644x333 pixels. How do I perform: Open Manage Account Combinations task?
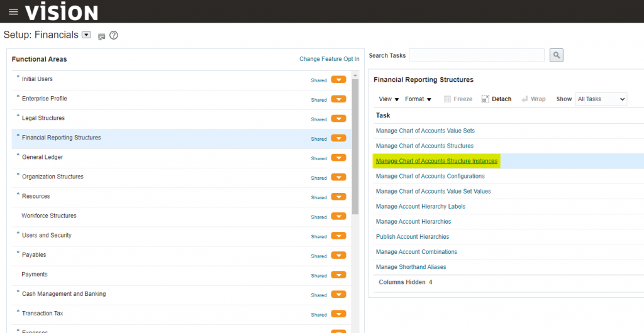(416, 252)
